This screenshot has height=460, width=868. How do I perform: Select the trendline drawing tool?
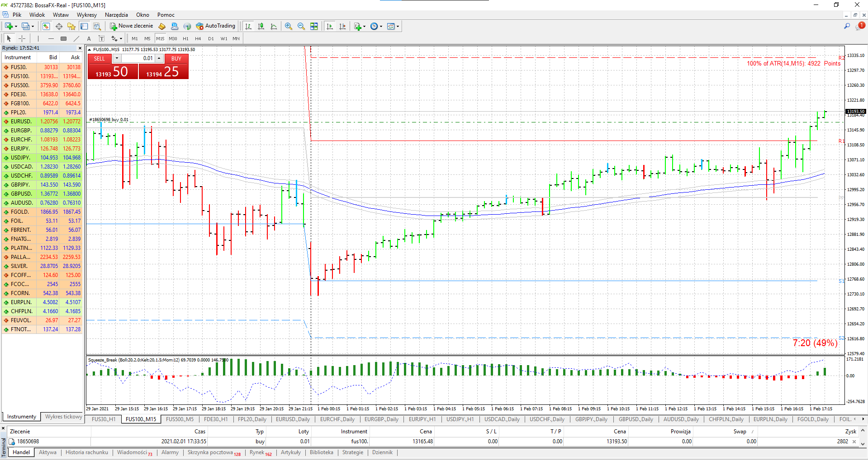click(x=76, y=38)
